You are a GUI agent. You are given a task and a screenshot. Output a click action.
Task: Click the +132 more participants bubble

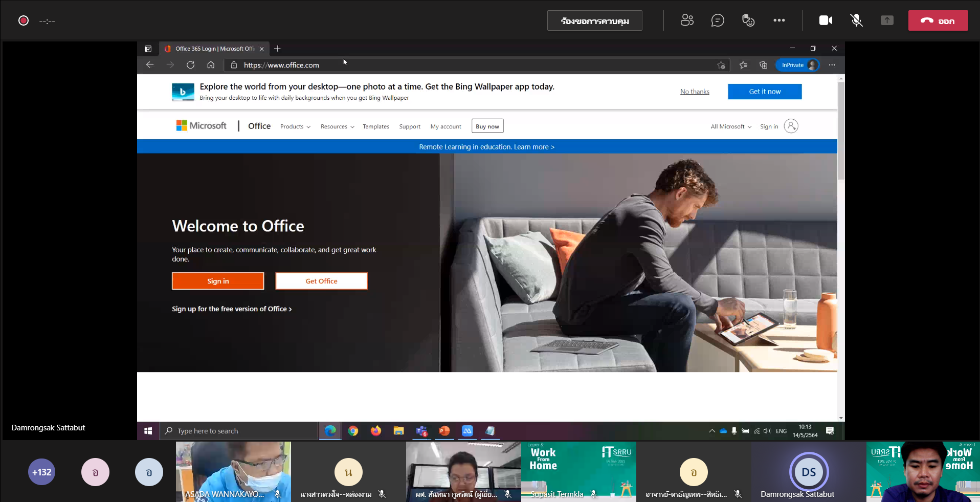(x=42, y=472)
